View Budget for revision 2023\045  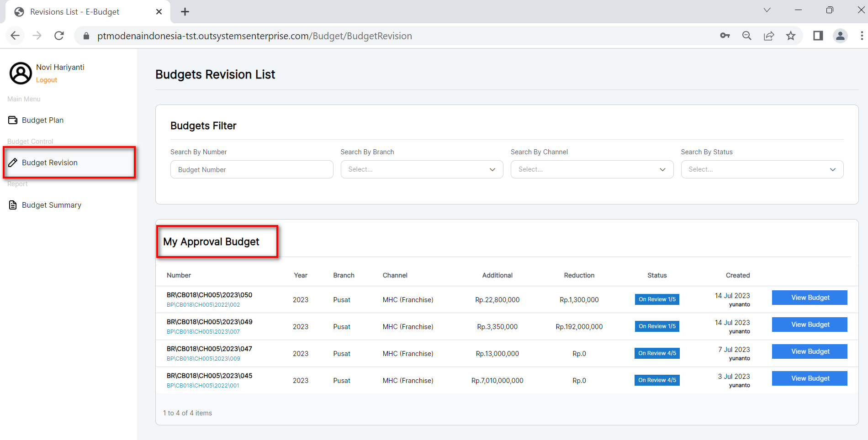(810, 378)
